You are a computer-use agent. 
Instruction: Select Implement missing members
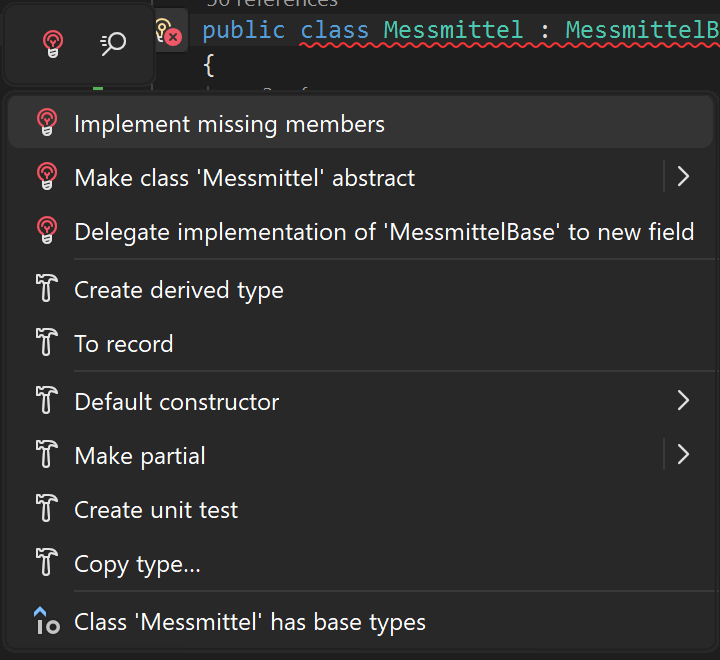(360, 123)
